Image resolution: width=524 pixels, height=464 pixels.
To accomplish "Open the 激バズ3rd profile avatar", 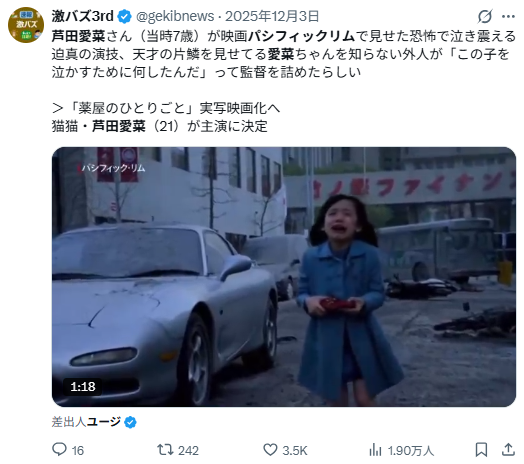I will [x=25, y=25].
